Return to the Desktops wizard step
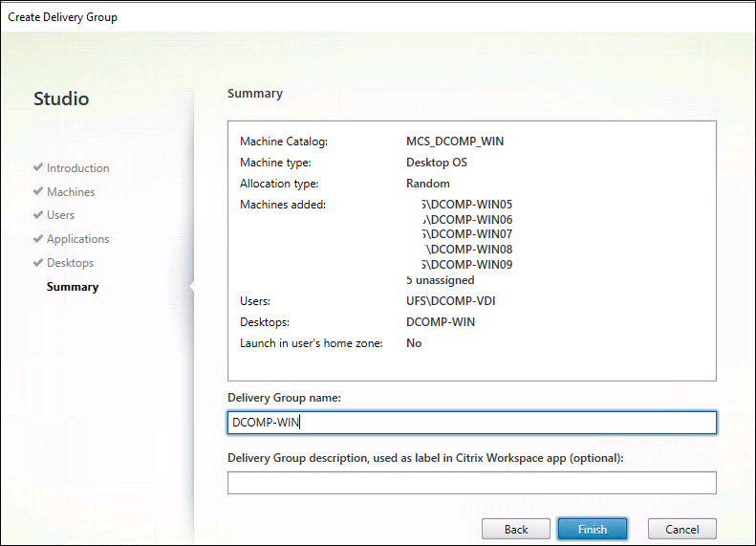The image size is (756, 546). click(70, 264)
